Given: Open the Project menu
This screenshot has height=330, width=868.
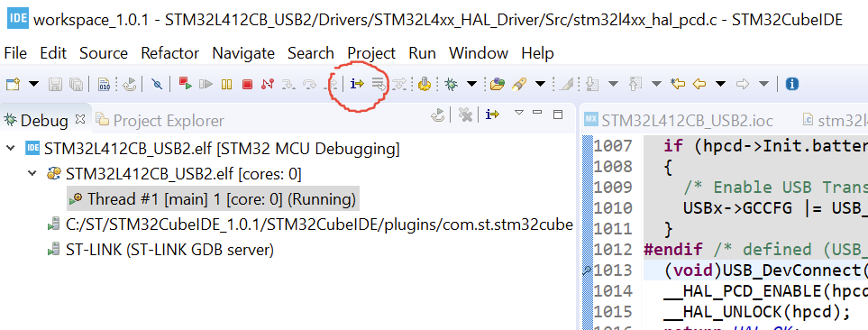Looking at the screenshot, I should click(x=371, y=53).
